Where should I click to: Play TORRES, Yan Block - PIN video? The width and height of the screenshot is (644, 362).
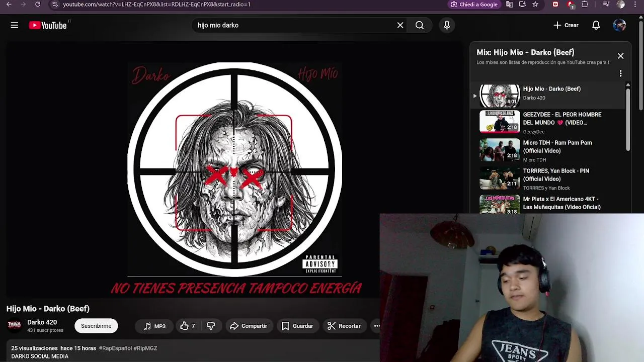pyautogui.click(x=547, y=178)
